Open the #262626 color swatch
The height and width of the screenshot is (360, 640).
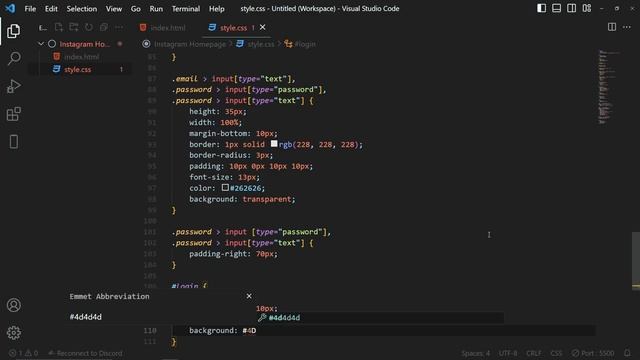[x=225, y=187]
